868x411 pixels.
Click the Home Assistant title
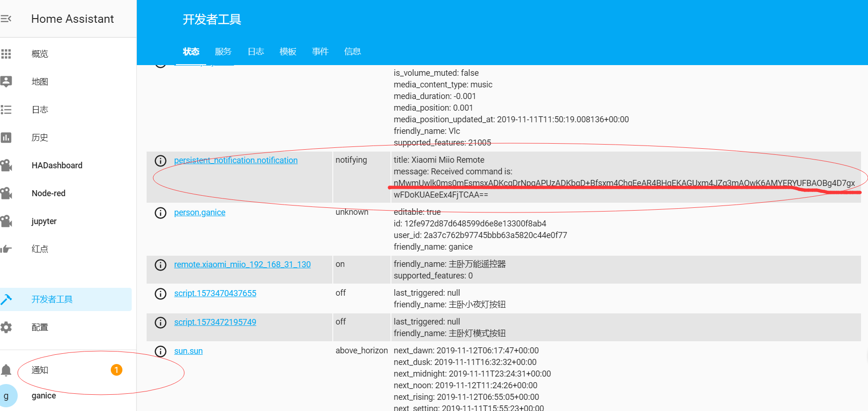point(73,19)
